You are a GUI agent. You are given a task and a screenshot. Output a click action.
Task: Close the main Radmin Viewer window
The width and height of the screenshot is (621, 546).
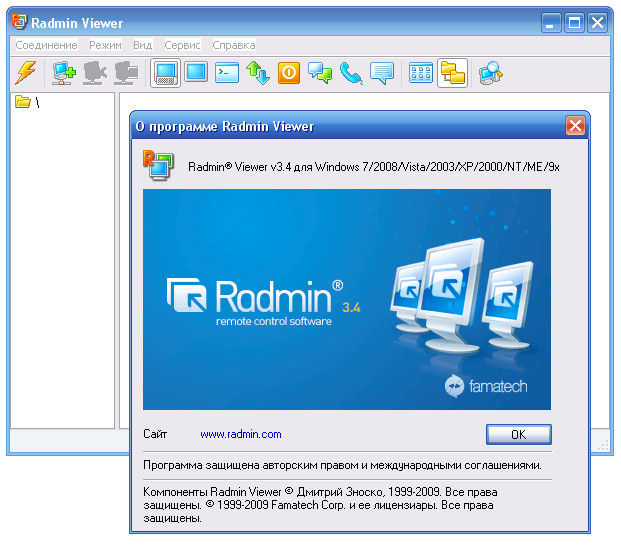(597, 23)
